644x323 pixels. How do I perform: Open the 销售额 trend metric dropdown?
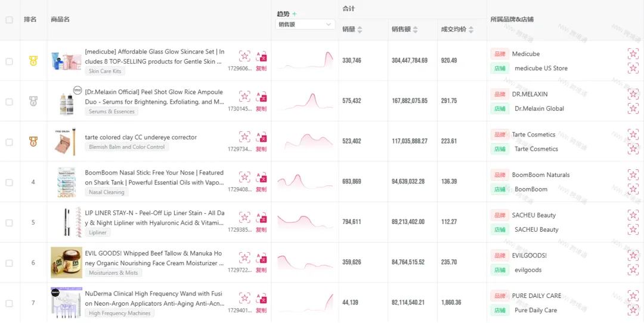[x=304, y=24]
